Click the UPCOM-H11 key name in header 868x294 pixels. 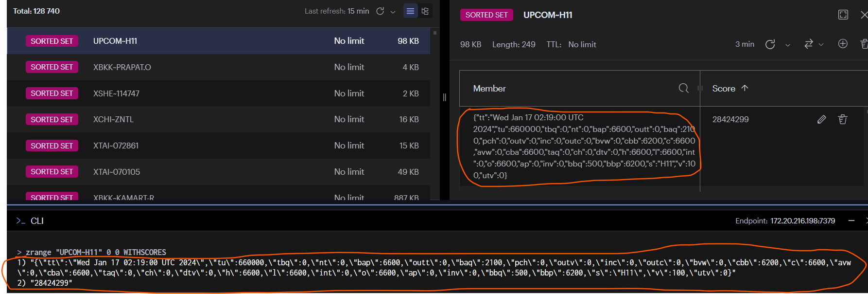tap(548, 15)
